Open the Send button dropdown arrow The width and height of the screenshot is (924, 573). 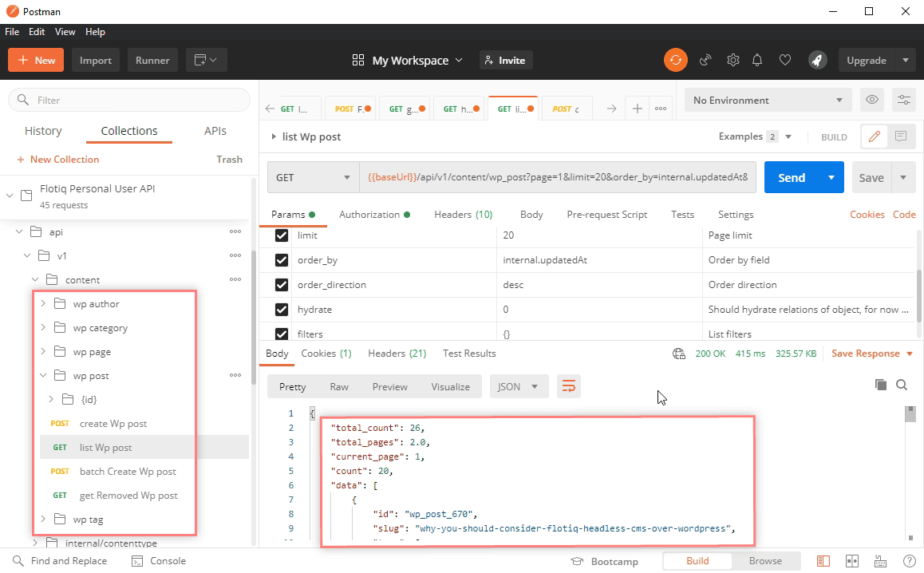(831, 177)
